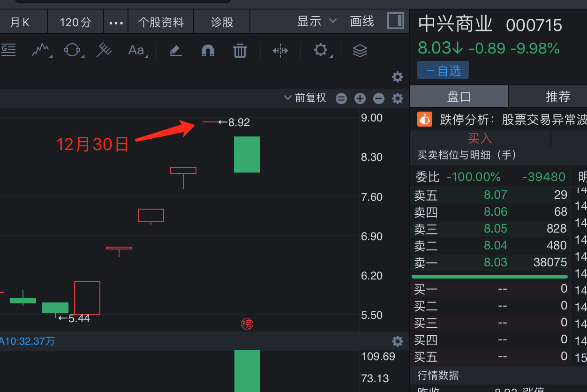Viewport: 587px width, 392px height.
Task: Zoom out with the minus icon
Action: 379,98
